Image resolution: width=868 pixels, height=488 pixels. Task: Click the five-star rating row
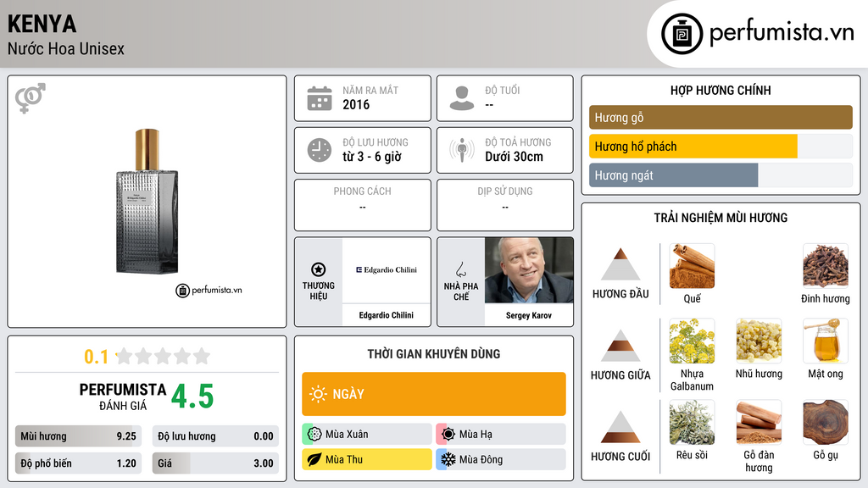click(164, 356)
